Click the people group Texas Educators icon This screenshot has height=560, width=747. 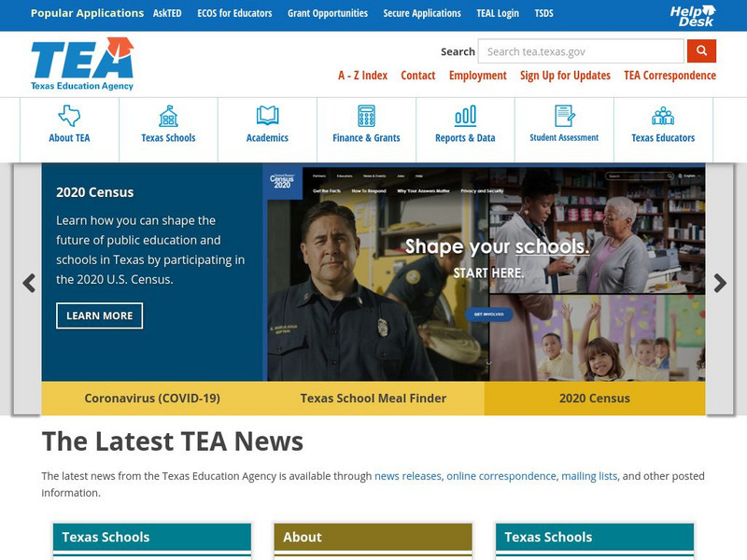pos(663,116)
